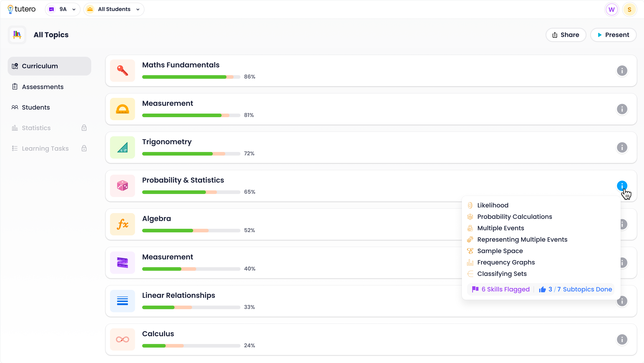Expand the All Students dropdown
This screenshot has width=644, height=363.
[x=114, y=9]
